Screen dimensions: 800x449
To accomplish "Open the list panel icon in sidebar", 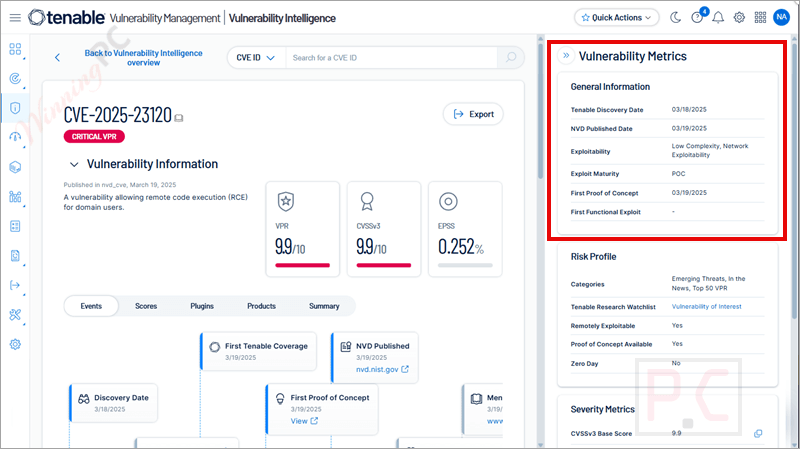I will (x=15, y=226).
